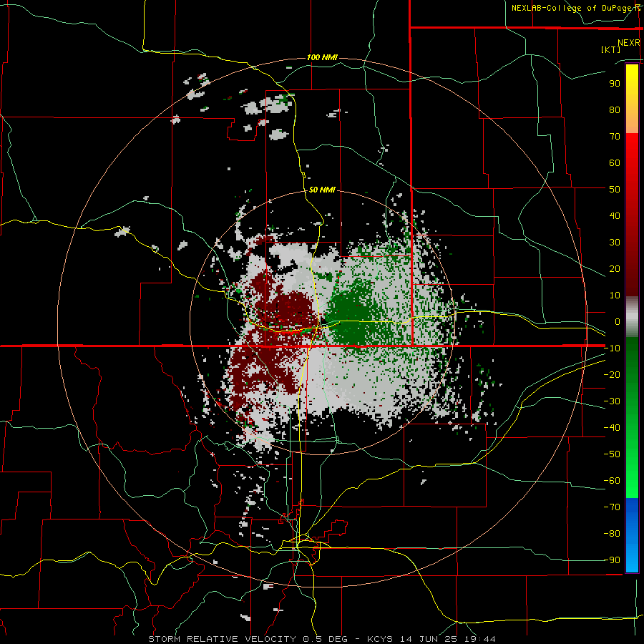Click the "KCYS" station identifier in caption
This screenshot has width=644, height=644.
click(379, 639)
